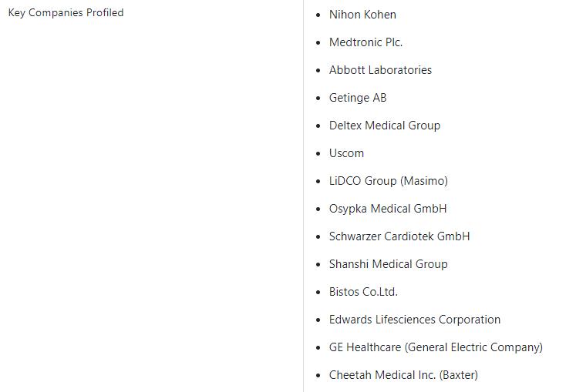Click Shanshi Medical Group item
Viewport: 576px width, 392px height.
[x=389, y=264]
